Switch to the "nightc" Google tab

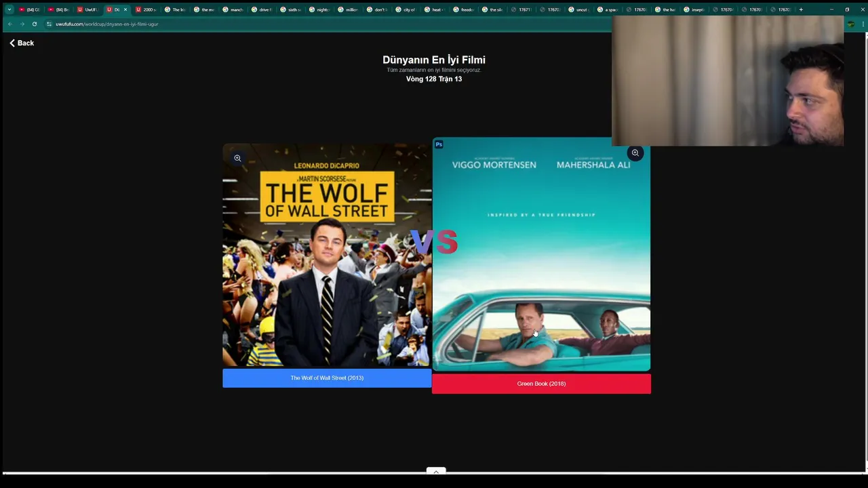pos(319,9)
